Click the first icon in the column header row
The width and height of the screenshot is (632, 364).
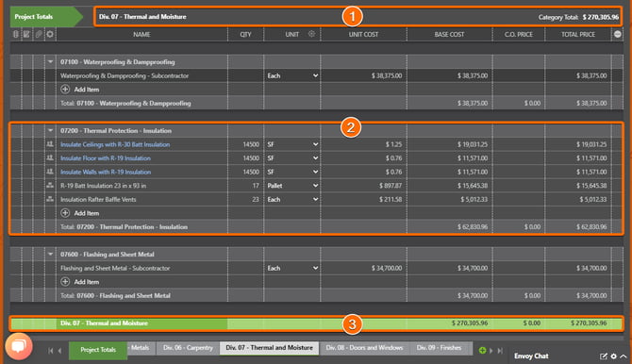(16, 34)
